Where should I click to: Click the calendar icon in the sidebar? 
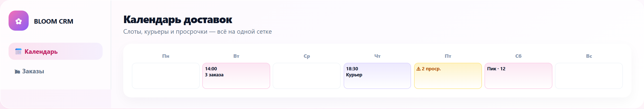[x=18, y=51]
